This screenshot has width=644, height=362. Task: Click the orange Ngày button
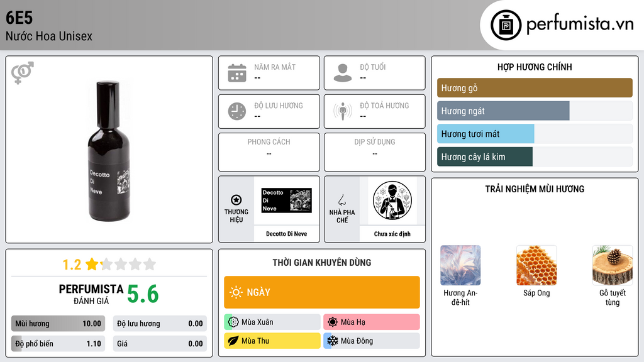pos(322,292)
